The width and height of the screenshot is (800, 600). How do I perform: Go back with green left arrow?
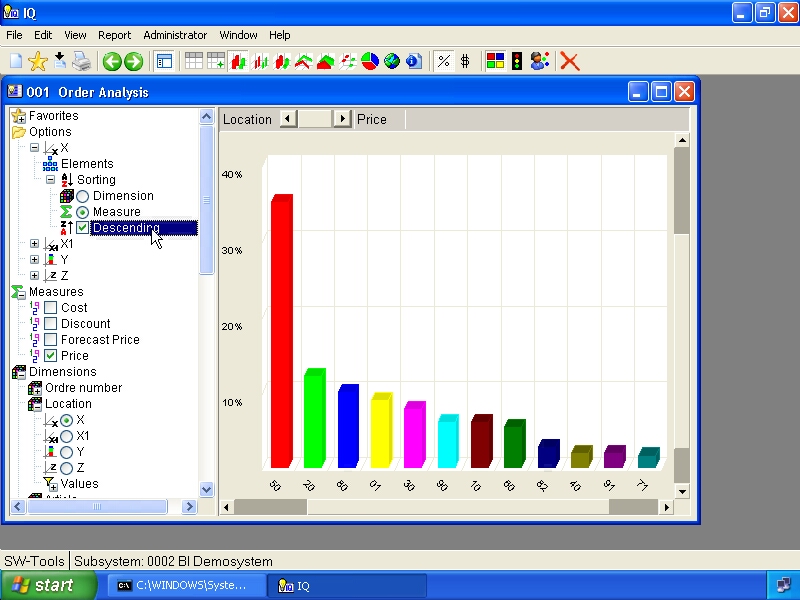(112, 62)
